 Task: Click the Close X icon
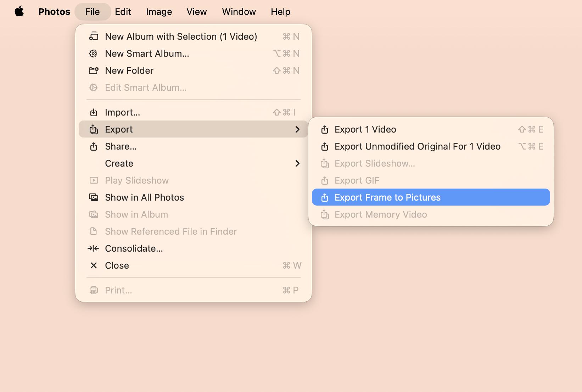pyautogui.click(x=94, y=265)
